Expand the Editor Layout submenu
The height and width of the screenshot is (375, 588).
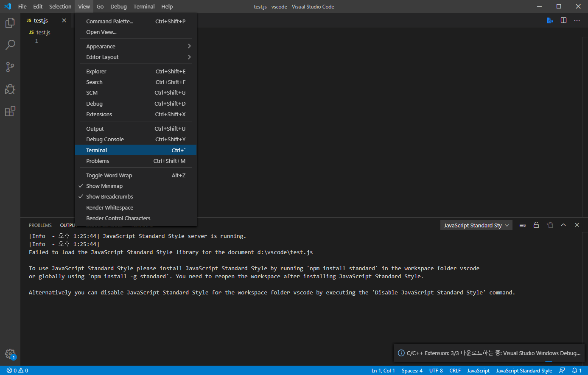(136, 57)
